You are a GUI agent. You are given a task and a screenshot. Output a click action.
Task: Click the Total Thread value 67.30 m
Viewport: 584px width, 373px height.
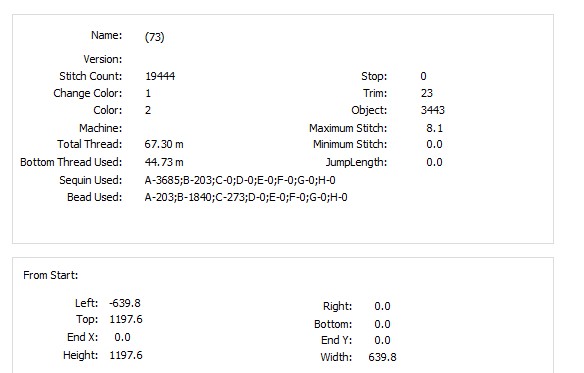click(x=164, y=144)
